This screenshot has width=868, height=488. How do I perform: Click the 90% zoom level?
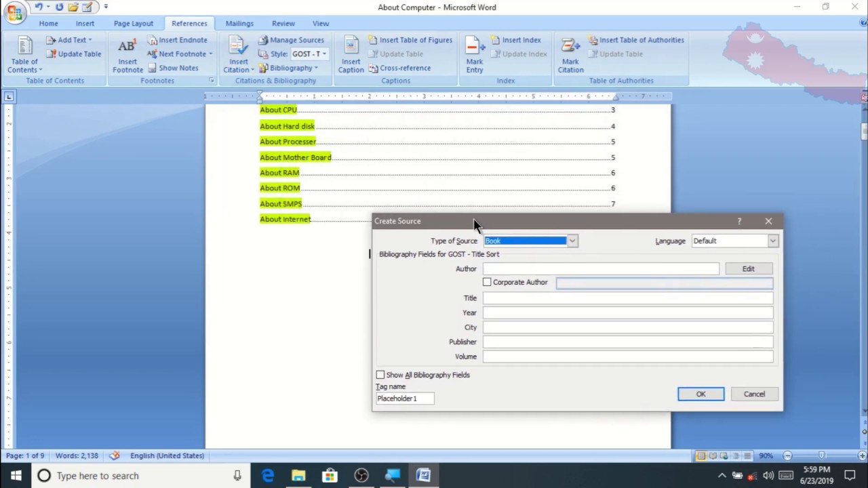(766, 455)
